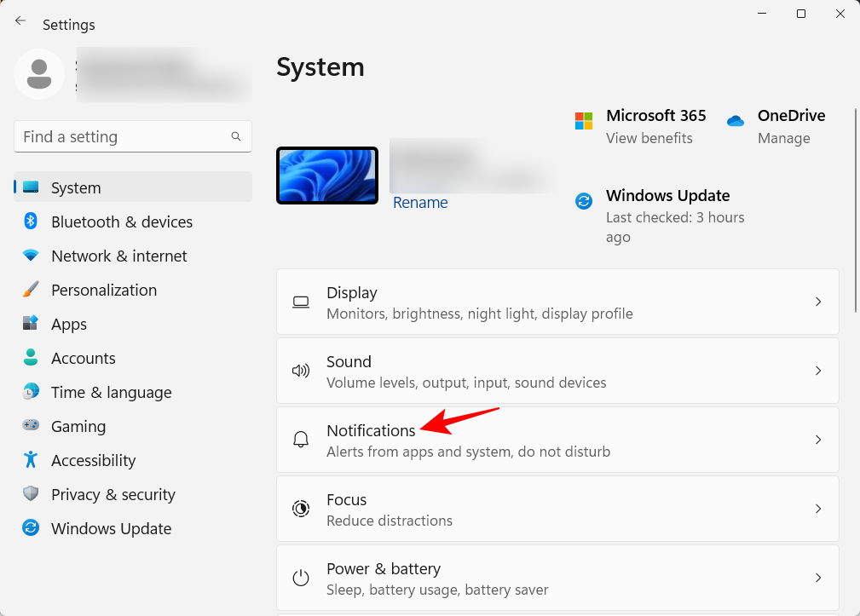Select Bluetooth & devices in the sidebar icon
Image resolution: width=860 pixels, height=616 pixels.
click(31, 222)
